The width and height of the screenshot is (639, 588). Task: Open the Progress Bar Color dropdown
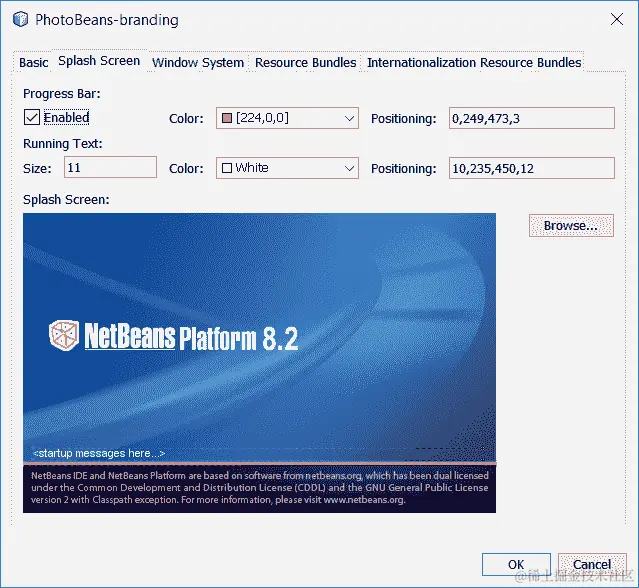(x=287, y=118)
